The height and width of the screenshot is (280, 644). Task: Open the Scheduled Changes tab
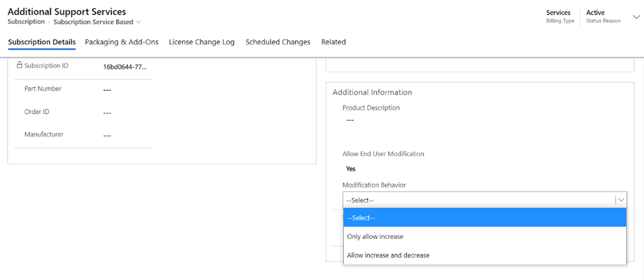(x=278, y=42)
